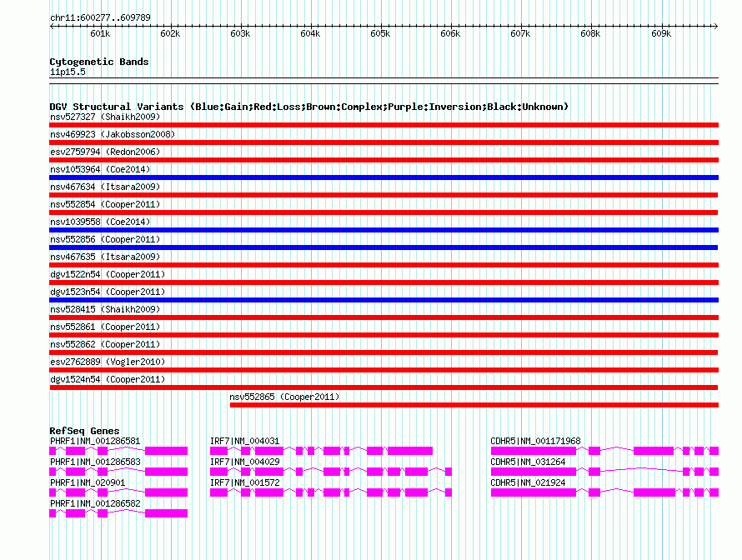Select the nsv469923 (Jakobsson2008) label
This screenshot has width=742, height=560.
tap(113, 134)
